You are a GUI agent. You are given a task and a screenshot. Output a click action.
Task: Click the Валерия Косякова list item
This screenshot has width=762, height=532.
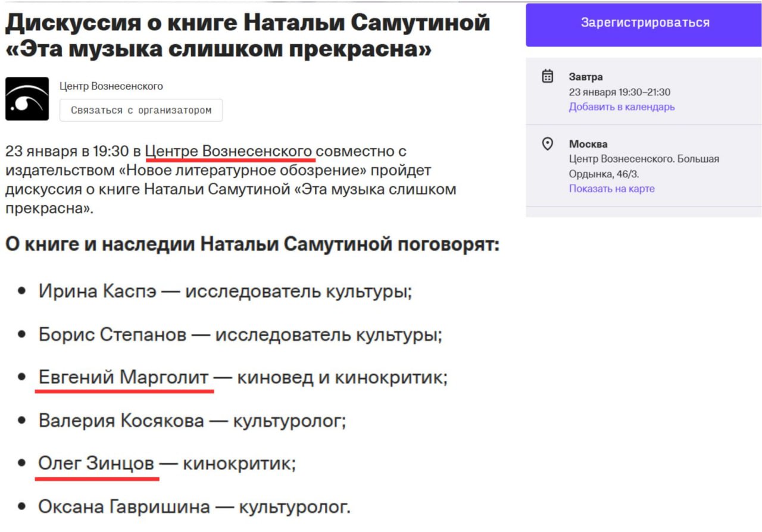pyautogui.click(x=192, y=421)
